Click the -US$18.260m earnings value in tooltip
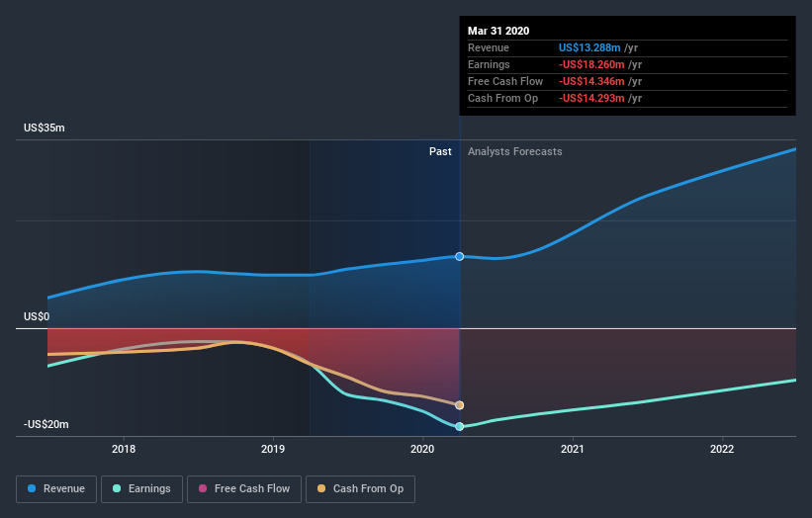Screen dimensions: 812x518 (591, 64)
